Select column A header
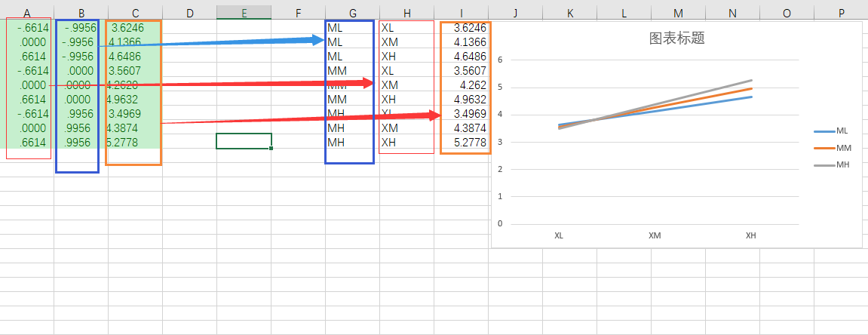This screenshot has width=868, height=335. [27, 13]
